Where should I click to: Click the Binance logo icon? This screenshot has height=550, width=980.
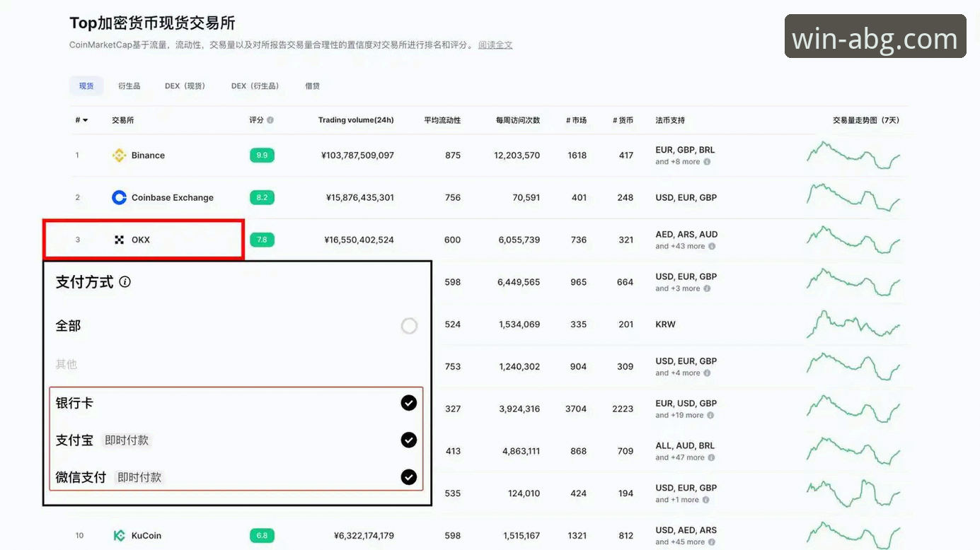click(120, 155)
